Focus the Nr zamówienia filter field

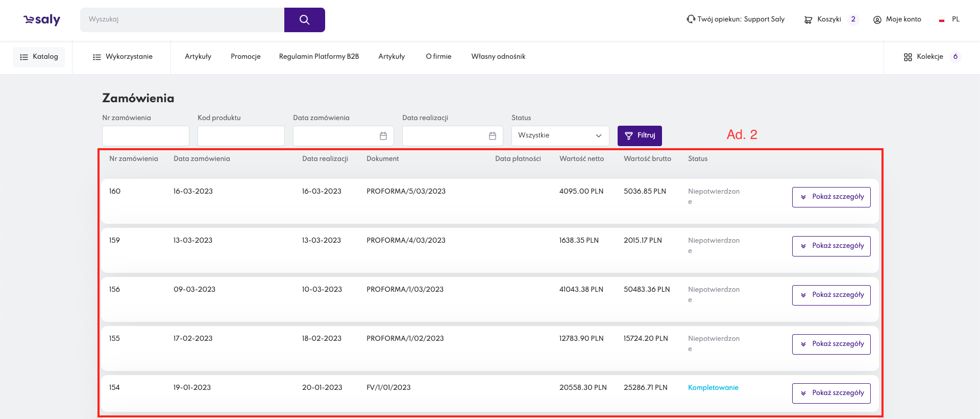click(x=145, y=136)
